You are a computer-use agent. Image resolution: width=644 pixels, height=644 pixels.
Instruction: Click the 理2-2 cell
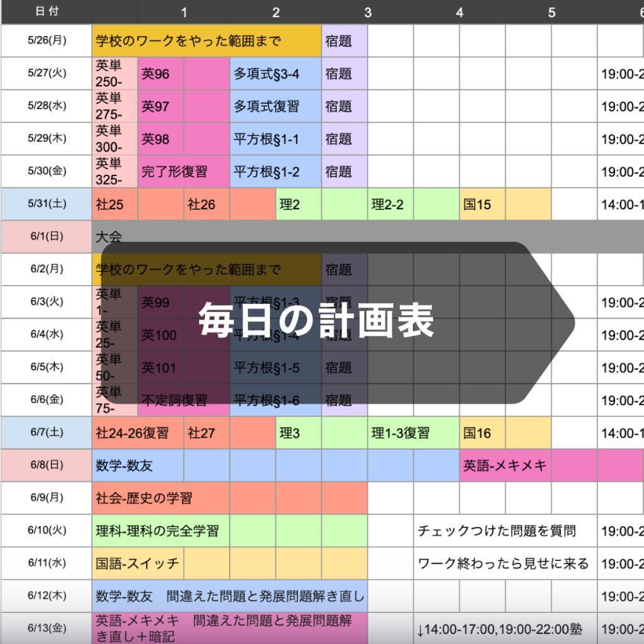(x=391, y=204)
